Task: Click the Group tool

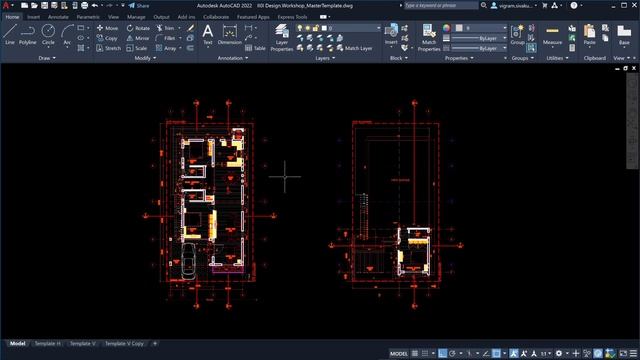Action: (518, 34)
